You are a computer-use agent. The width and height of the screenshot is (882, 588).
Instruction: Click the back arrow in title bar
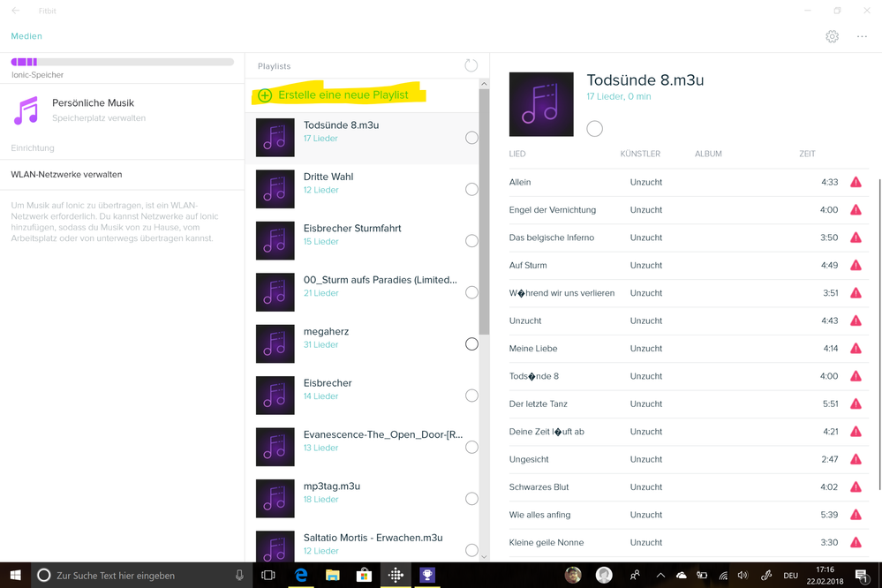point(15,11)
